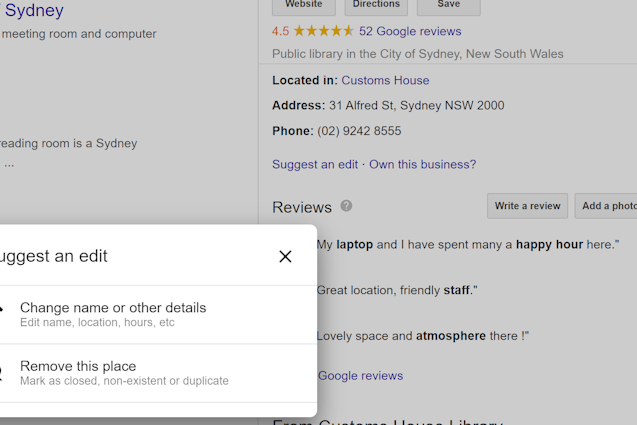This screenshot has height=425, width=637.
Task: Open the review mentioning laptop and happy hour
Action: tap(467, 244)
